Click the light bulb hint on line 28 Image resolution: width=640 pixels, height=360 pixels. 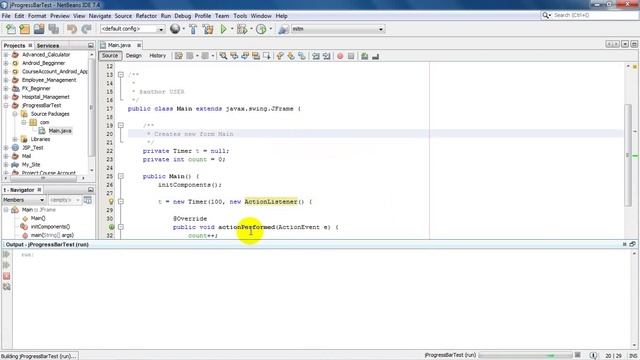[111, 201]
